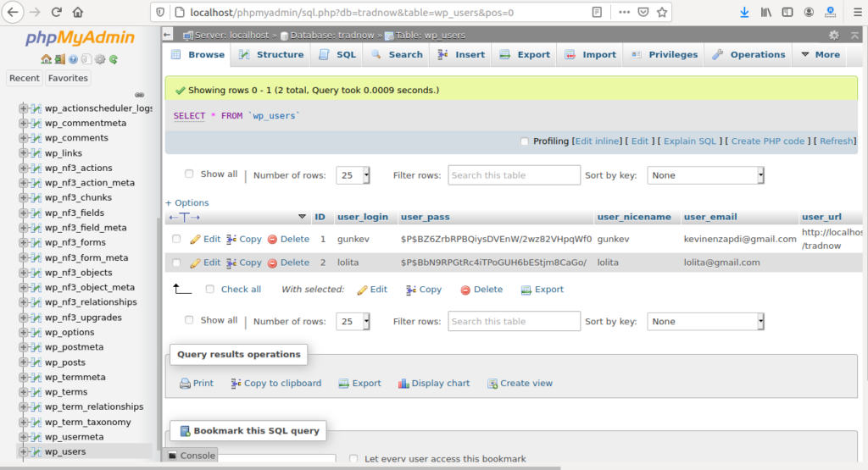
Task: Open the browser hamburger menu
Action: coord(858,12)
